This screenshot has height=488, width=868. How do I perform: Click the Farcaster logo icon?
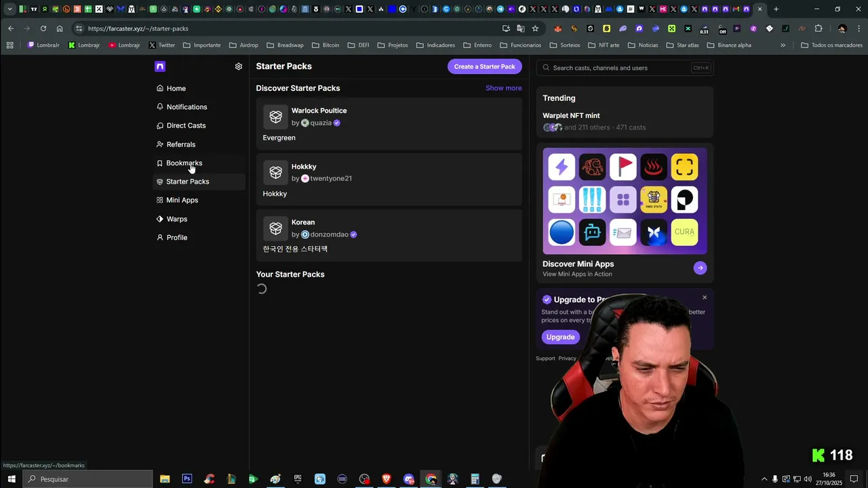click(160, 66)
